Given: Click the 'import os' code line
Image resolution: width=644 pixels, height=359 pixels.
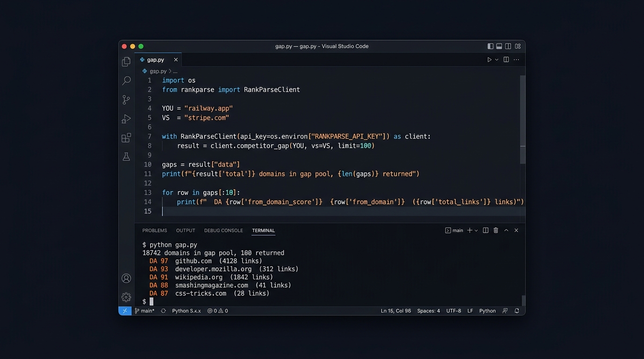Looking at the screenshot, I should click(x=179, y=80).
